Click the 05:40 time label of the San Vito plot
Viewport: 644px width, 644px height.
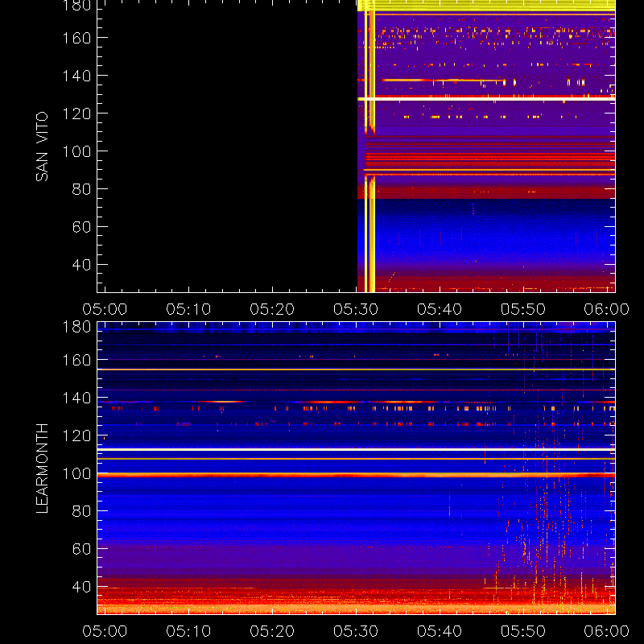440,309
